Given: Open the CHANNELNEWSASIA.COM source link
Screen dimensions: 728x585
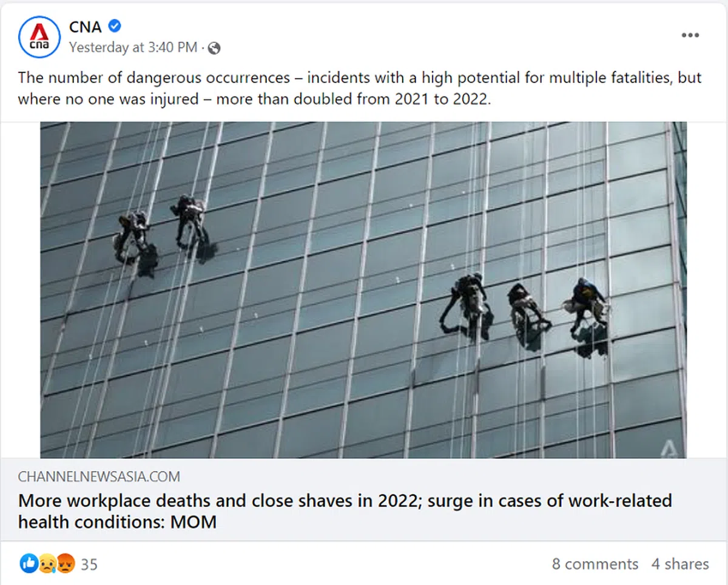Looking at the screenshot, I should 99,476.
